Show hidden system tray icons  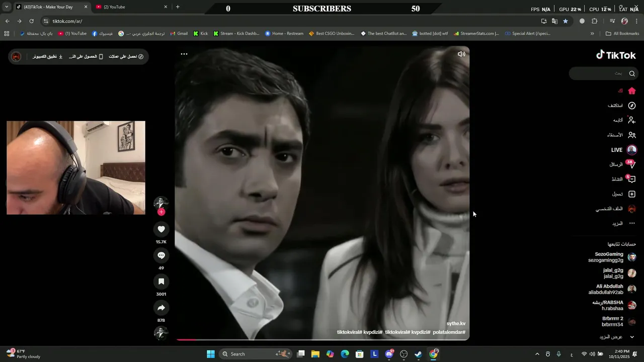[537, 354]
